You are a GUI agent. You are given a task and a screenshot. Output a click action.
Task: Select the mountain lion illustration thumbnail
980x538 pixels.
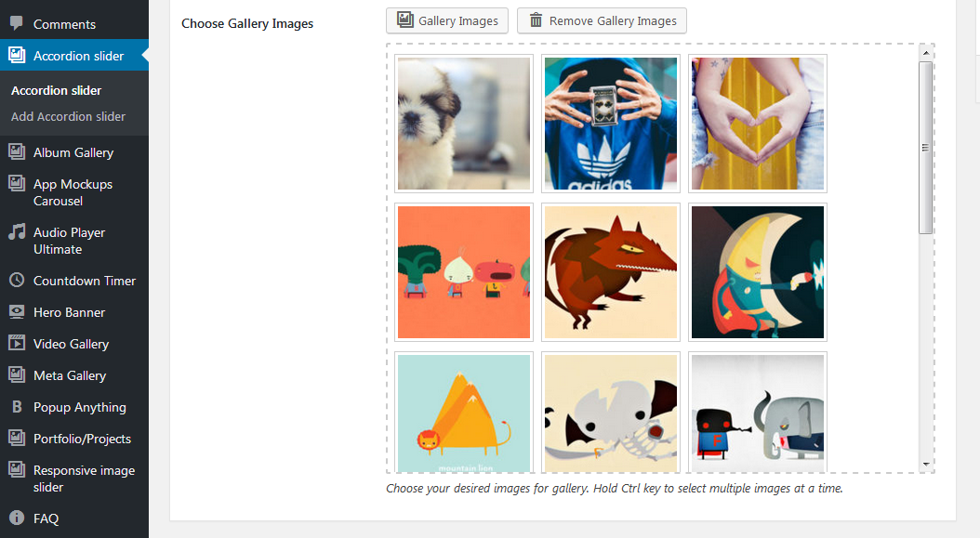tap(464, 413)
